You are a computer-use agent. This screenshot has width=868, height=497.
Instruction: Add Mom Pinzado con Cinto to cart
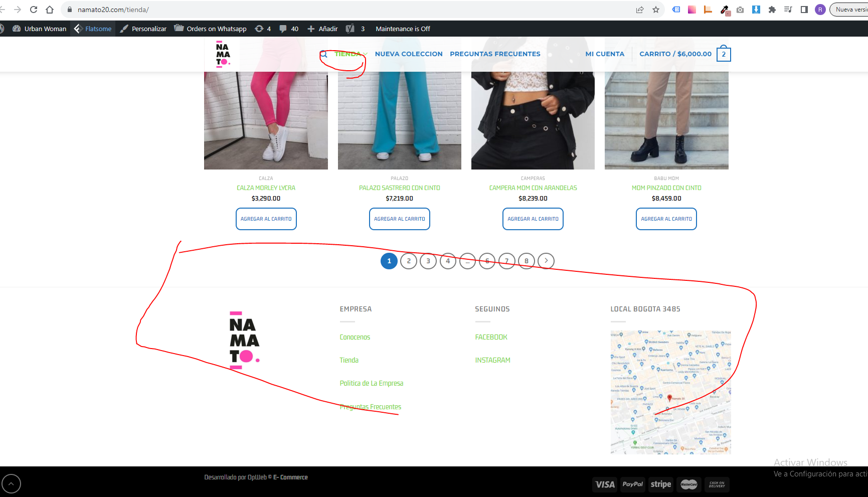pyautogui.click(x=666, y=219)
